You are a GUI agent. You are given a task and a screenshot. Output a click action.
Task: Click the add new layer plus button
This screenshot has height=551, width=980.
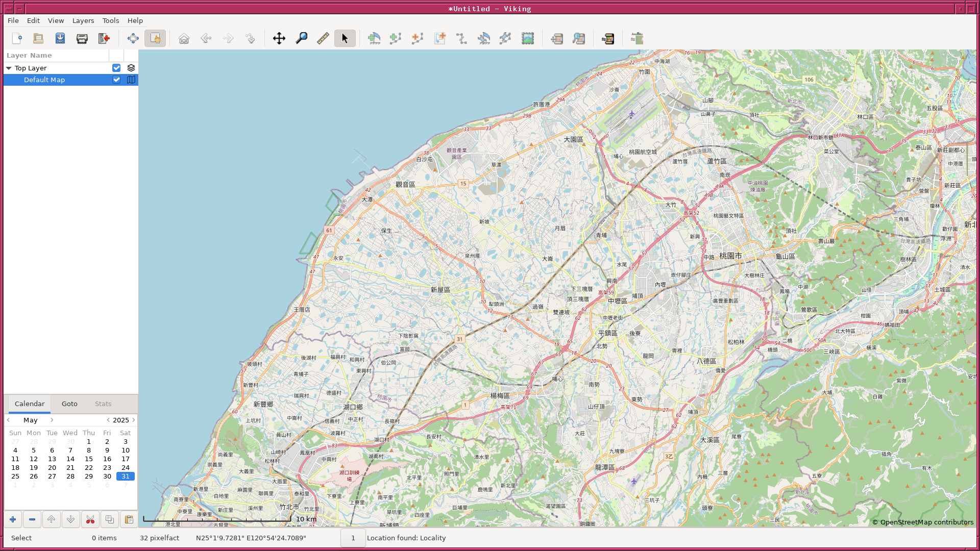pos(13,519)
